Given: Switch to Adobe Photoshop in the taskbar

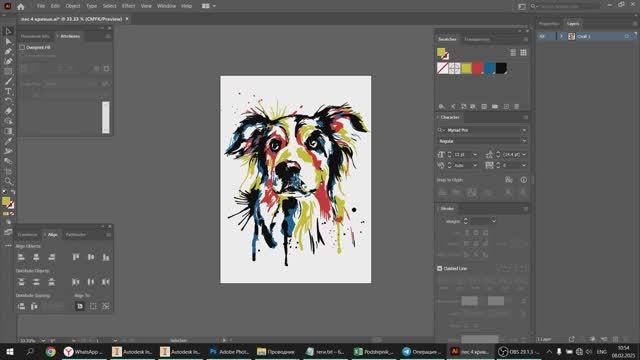Looking at the screenshot, I should pos(229,351).
